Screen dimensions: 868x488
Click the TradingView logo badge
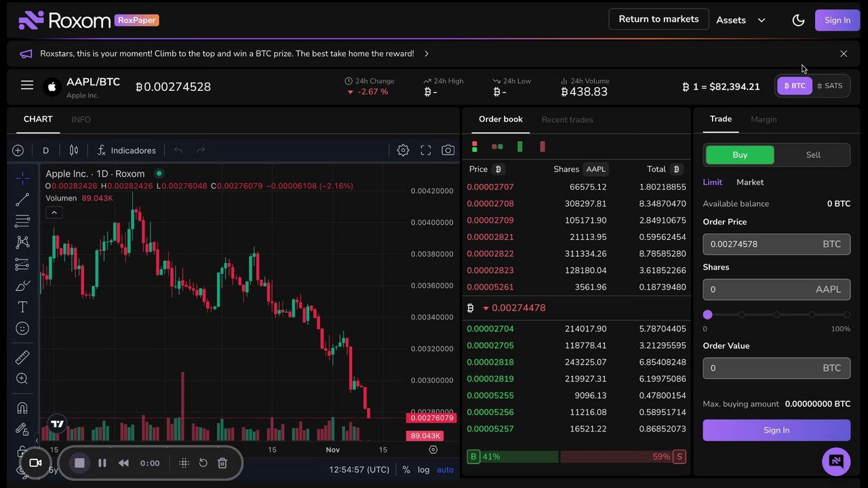(58, 424)
